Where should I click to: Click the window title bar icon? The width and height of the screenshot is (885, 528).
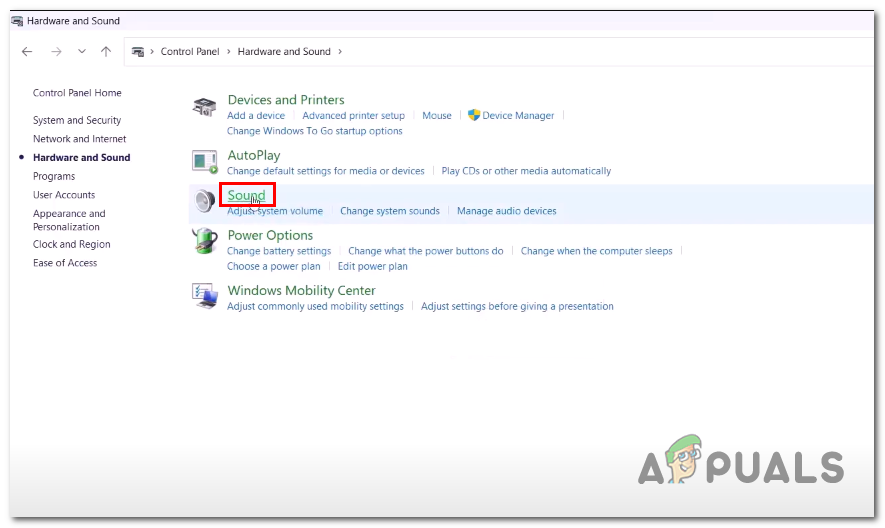17,21
